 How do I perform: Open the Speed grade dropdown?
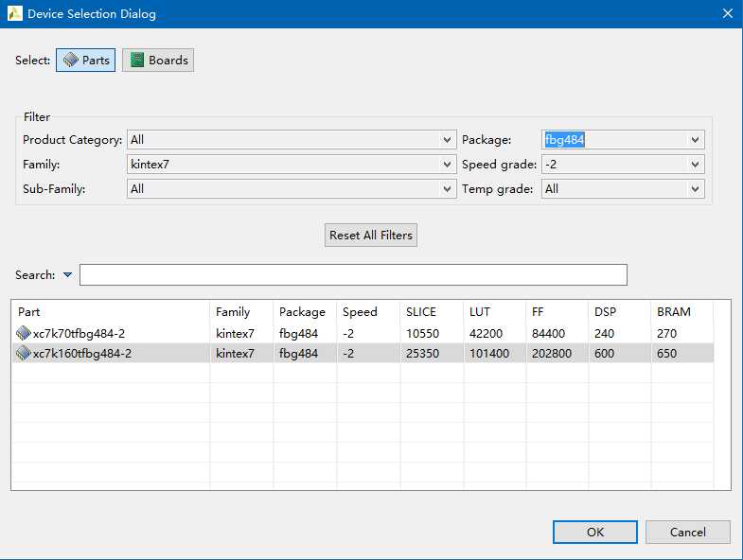(623, 165)
